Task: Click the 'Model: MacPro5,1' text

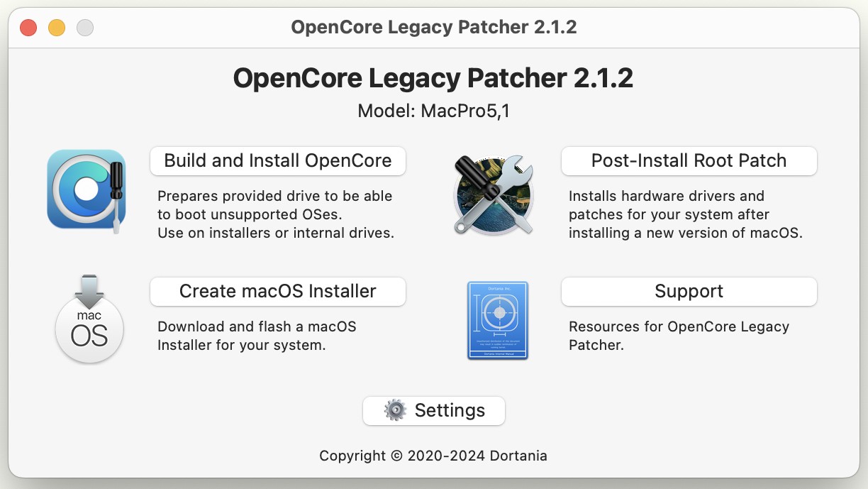Action: coord(433,111)
